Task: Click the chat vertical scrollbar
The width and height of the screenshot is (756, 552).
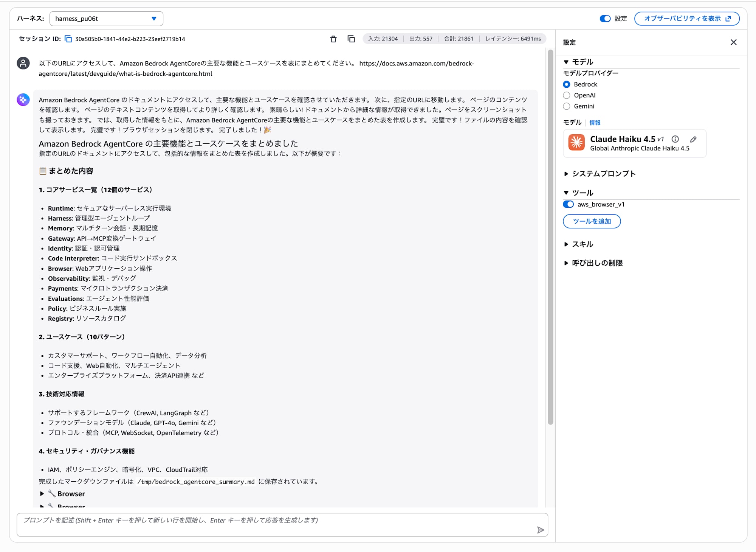Action: [550, 237]
